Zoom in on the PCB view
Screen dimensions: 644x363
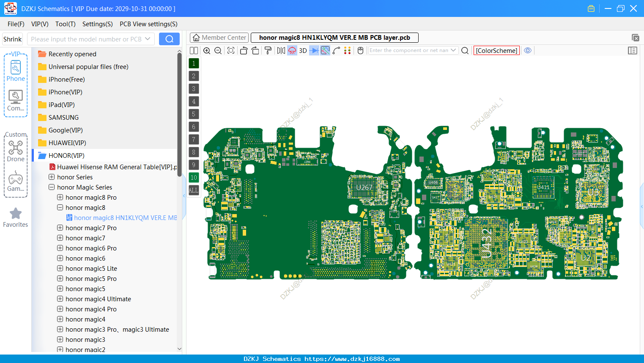point(207,50)
